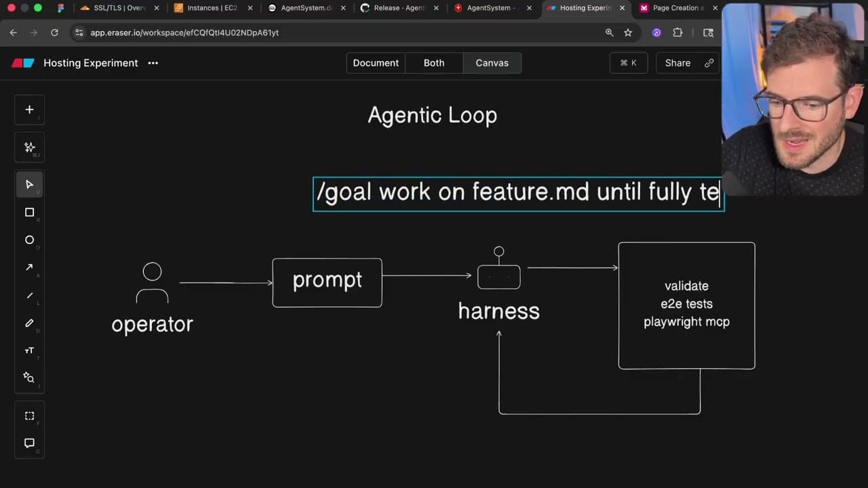Close the Hosting Experiment tab
The height and width of the screenshot is (488, 868).
click(x=623, y=8)
